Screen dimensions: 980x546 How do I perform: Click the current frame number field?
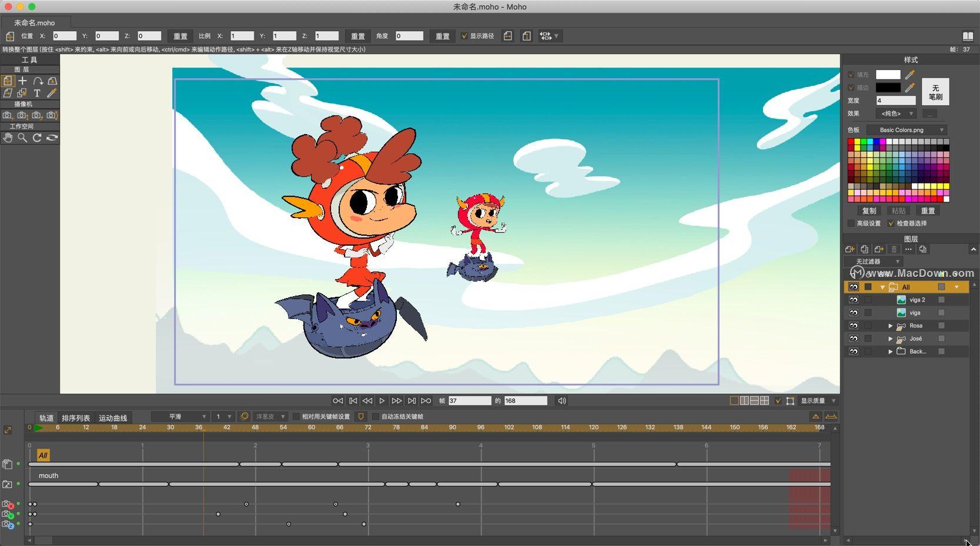point(470,401)
